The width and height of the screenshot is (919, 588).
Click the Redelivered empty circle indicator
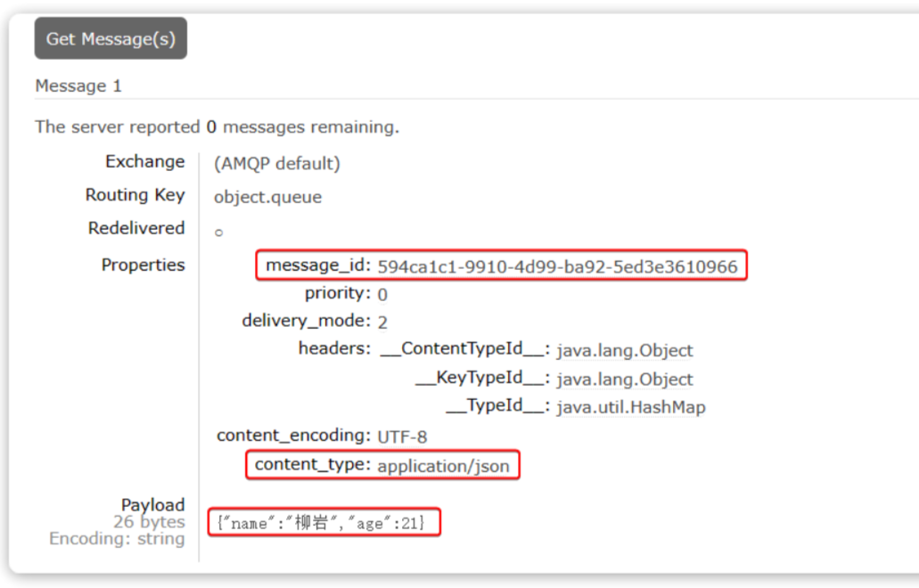tap(218, 233)
